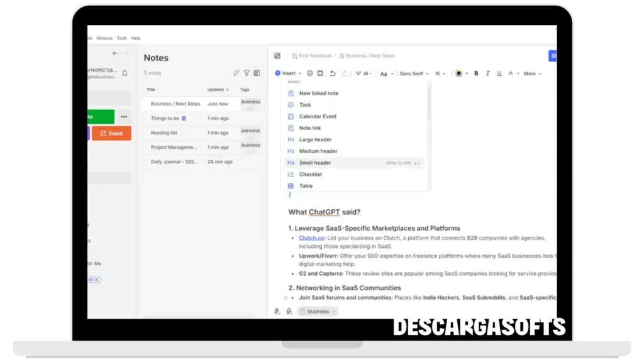Open the font size 15 dropdown
644x362 pixels.
click(440, 74)
